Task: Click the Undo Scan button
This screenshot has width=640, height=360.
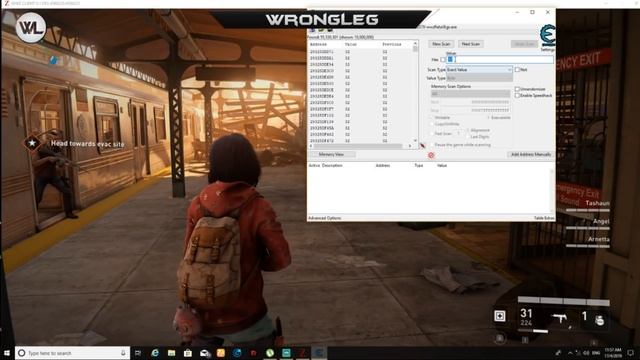Action: pos(524,44)
